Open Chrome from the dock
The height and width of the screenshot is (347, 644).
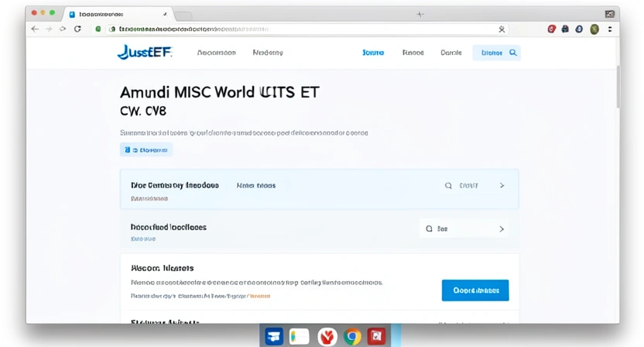[352, 337]
